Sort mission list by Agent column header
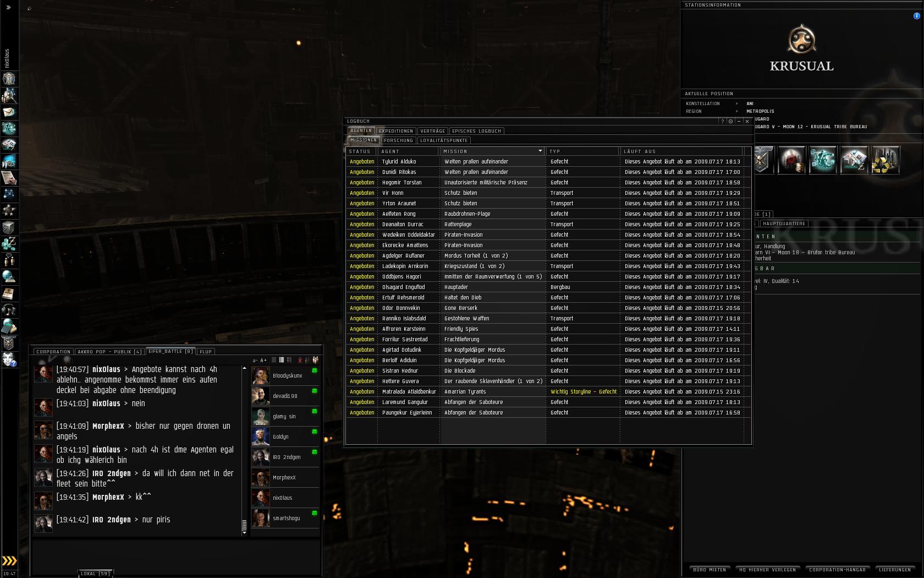Viewport: 924px width, 578px height. point(408,151)
